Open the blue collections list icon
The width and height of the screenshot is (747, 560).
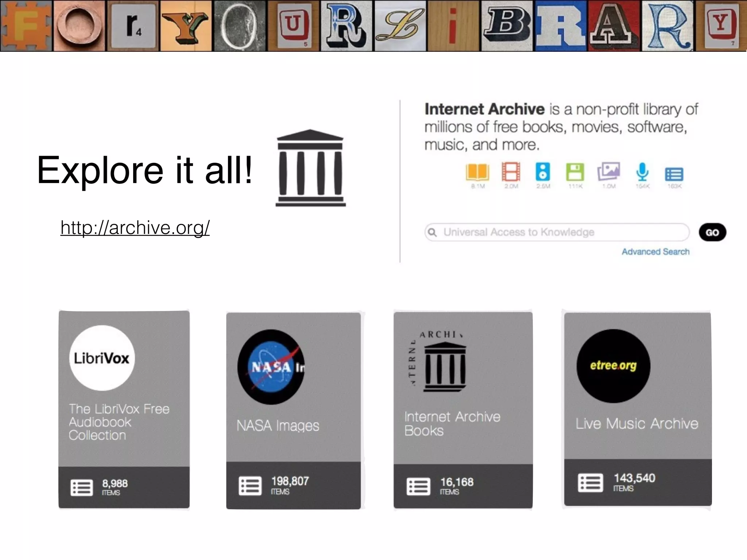pyautogui.click(x=674, y=175)
